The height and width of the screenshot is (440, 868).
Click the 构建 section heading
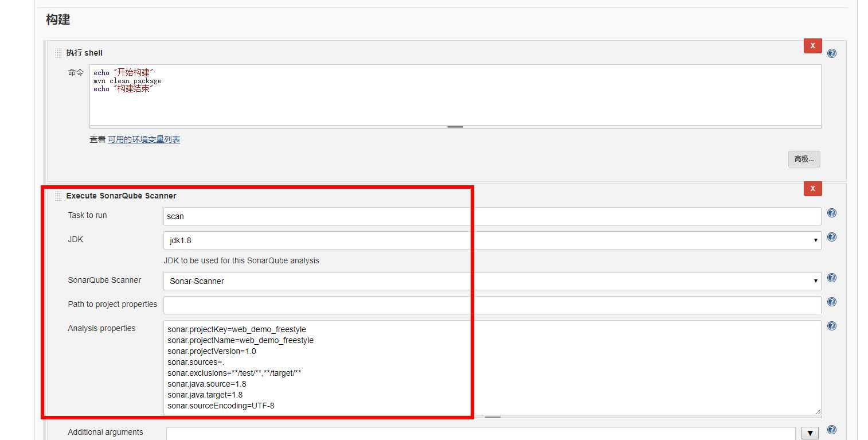click(x=58, y=20)
